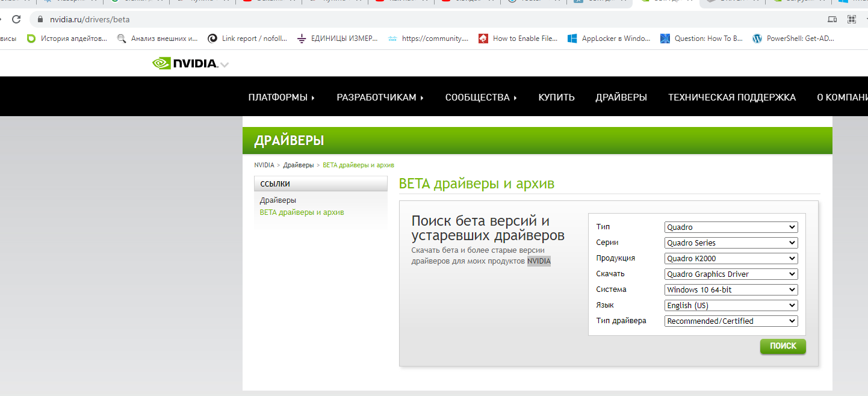Open the QR code icon in the address bar
Image resolution: width=868 pixels, height=396 pixels.
click(x=852, y=19)
